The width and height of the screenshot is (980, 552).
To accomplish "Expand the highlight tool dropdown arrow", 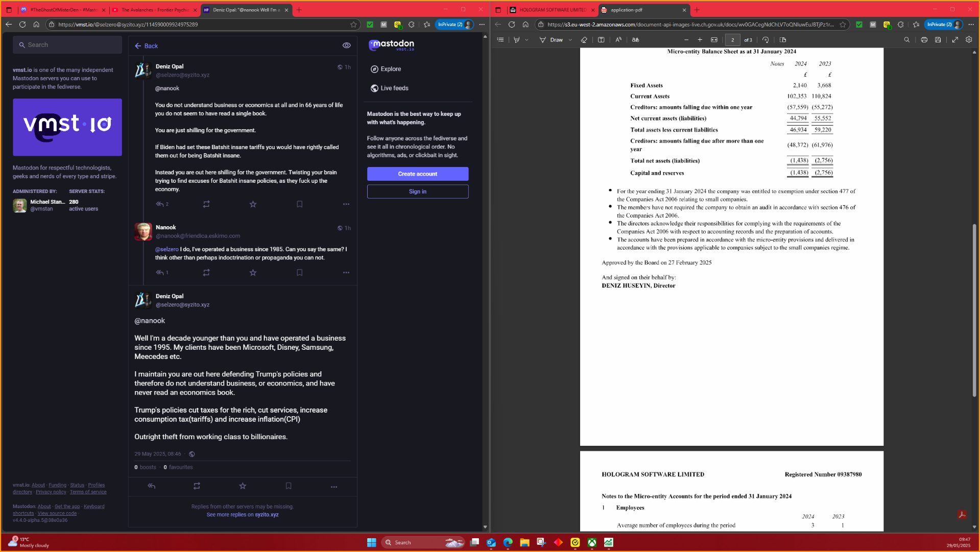I will [x=527, y=40].
